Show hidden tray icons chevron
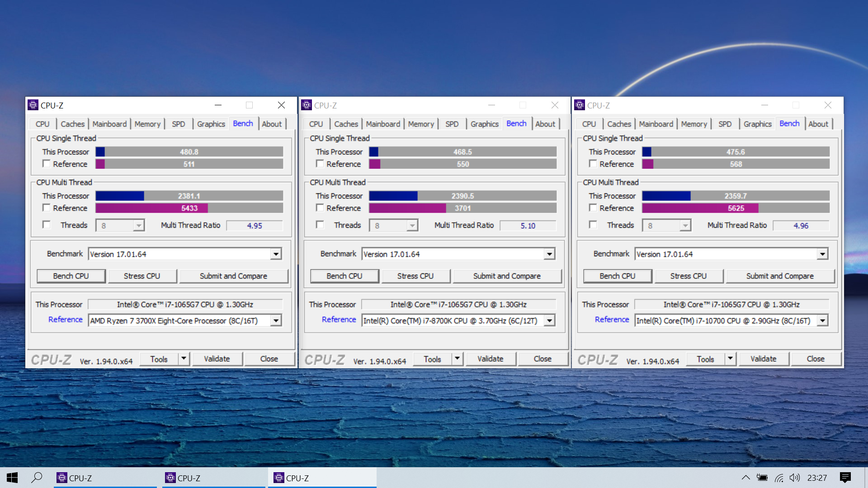This screenshot has height=488, width=868. (746, 478)
